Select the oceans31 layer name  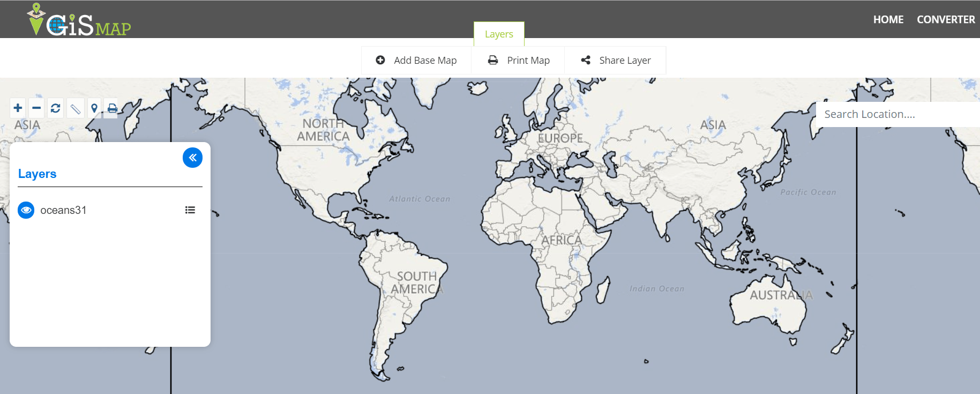point(63,210)
